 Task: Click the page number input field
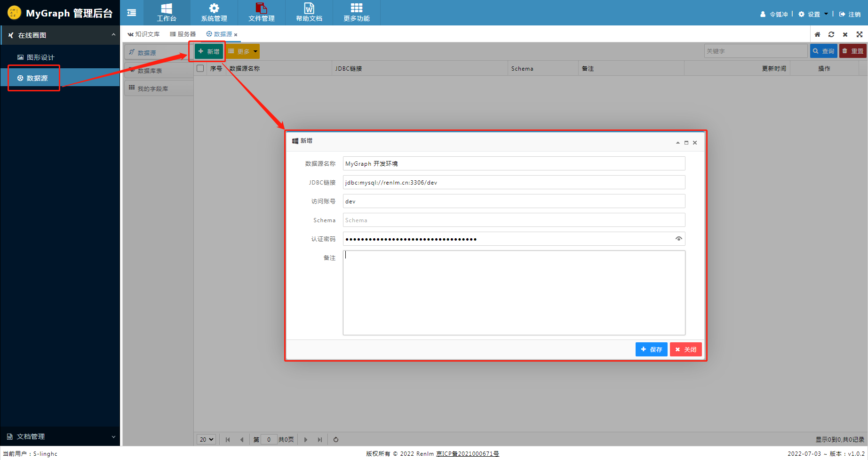[x=269, y=439]
